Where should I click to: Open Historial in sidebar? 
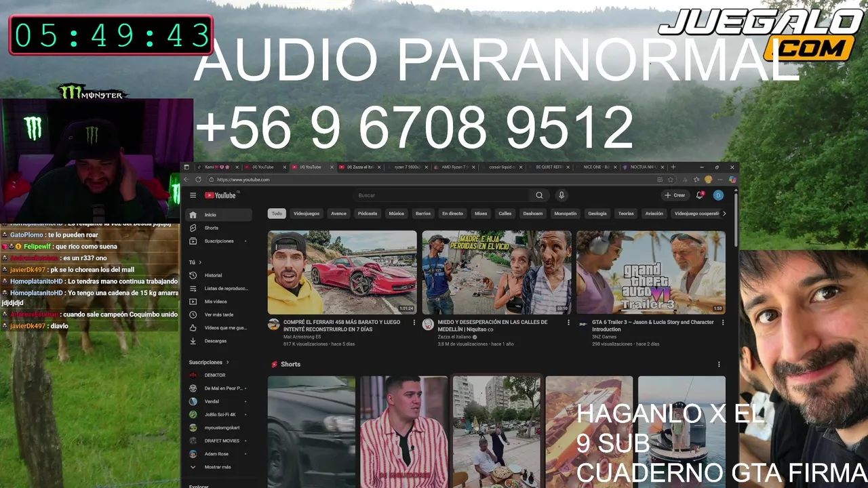tap(218, 275)
